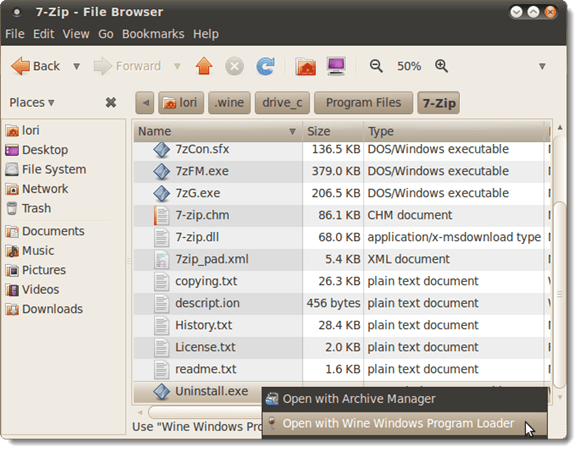This screenshot has height=452, width=580.
Task: Select the 7zG.exe file icon
Action: point(162,193)
